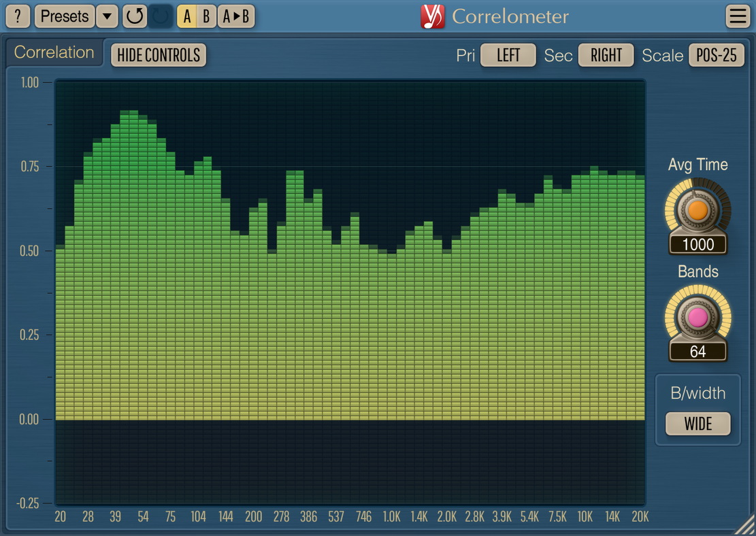
Task: Open primary channel LEFT selector
Action: point(508,55)
